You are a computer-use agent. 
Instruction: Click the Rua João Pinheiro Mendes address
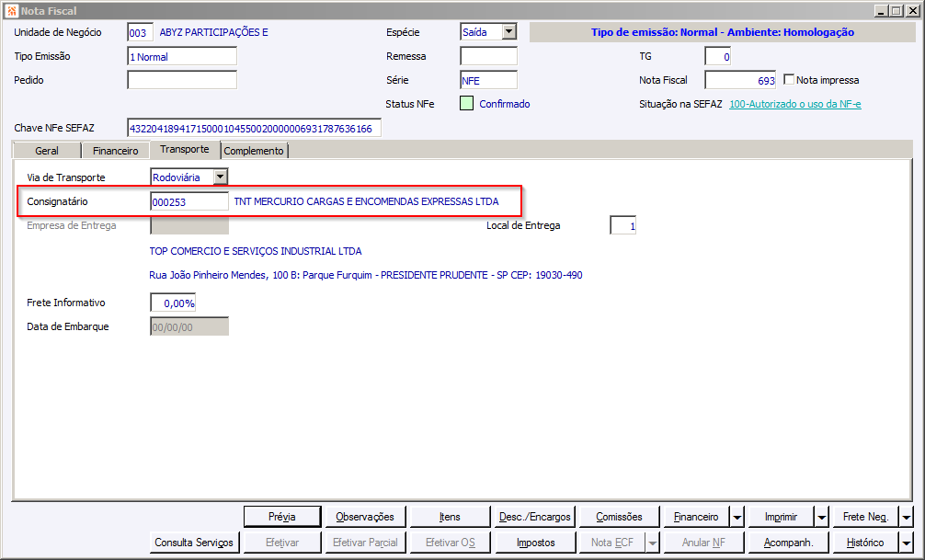pyautogui.click(x=366, y=275)
